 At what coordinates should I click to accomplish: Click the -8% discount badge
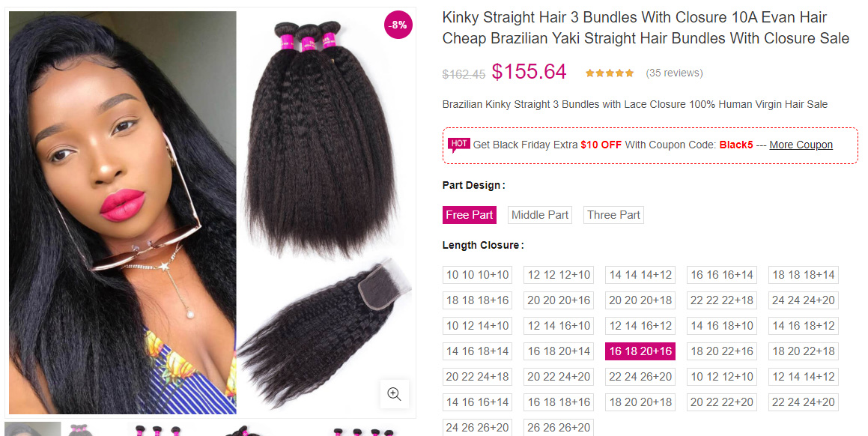[398, 25]
